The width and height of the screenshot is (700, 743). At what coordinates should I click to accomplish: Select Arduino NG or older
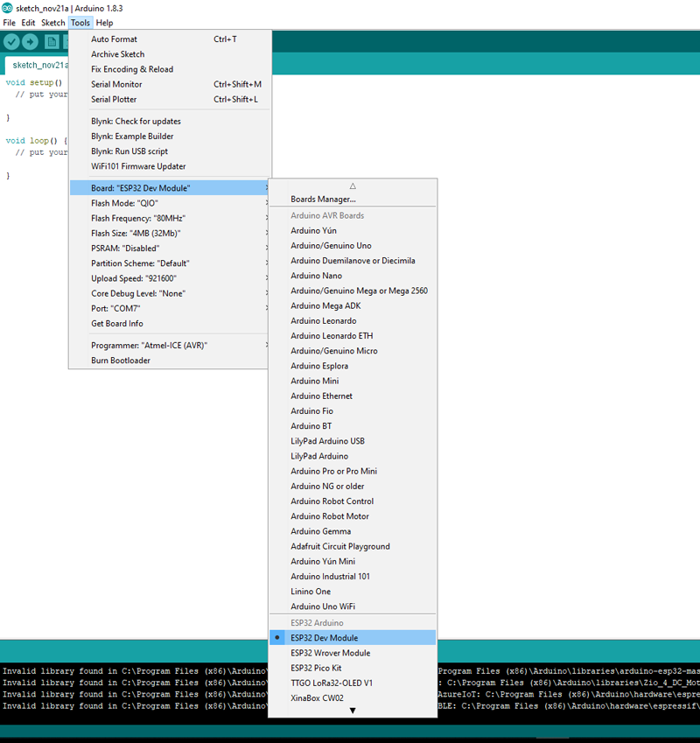point(353,487)
